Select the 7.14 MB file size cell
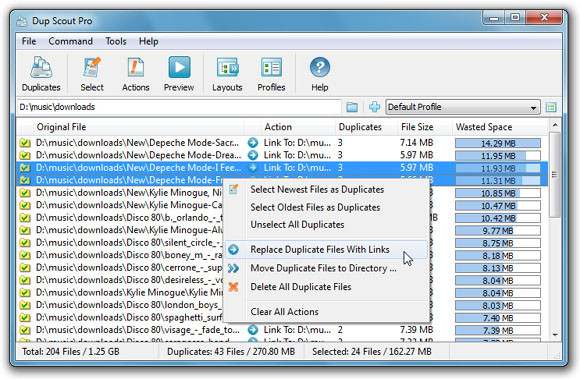 pyautogui.click(x=417, y=143)
